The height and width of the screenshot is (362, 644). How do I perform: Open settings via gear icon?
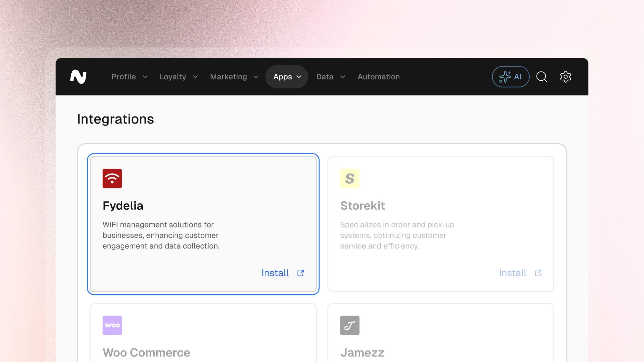pyautogui.click(x=565, y=77)
